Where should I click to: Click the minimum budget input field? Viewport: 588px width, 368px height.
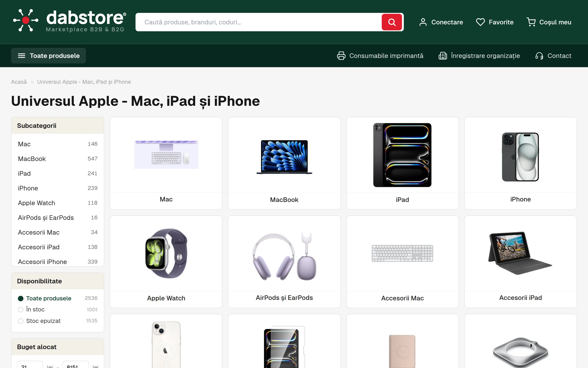pos(30,365)
